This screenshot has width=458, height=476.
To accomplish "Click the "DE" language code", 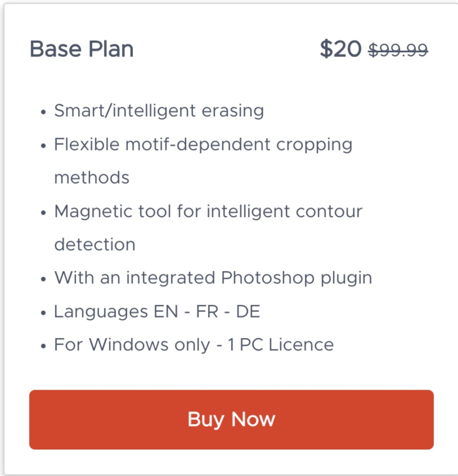I will tap(248, 311).
